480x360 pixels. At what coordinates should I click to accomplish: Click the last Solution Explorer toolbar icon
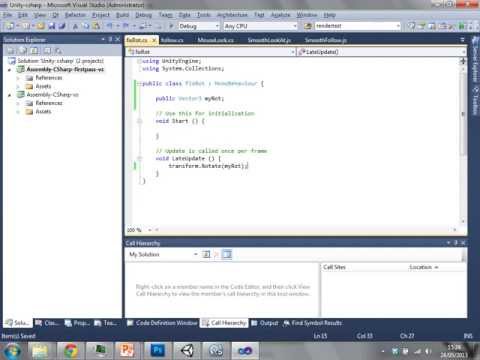[x=59, y=51]
